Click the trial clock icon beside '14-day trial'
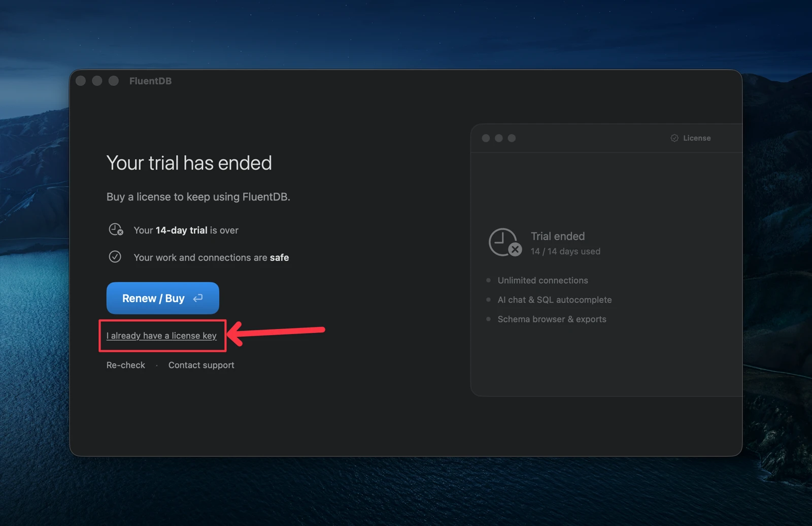Viewport: 812px width, 526px height. (x=116, y=229)
